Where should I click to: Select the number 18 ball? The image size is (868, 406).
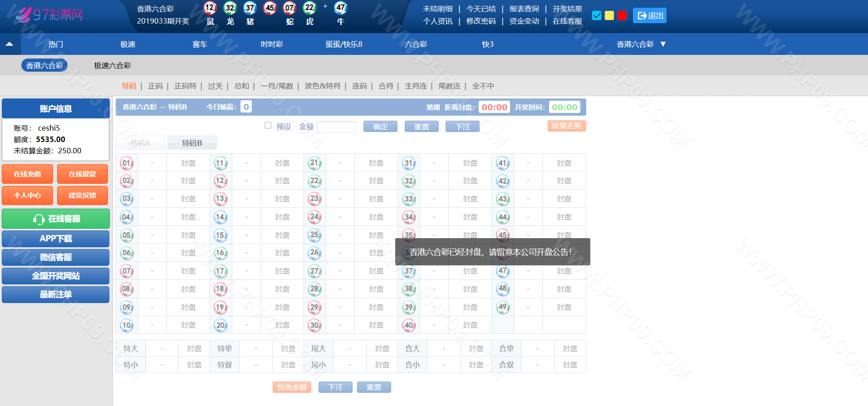click(221, 289)
